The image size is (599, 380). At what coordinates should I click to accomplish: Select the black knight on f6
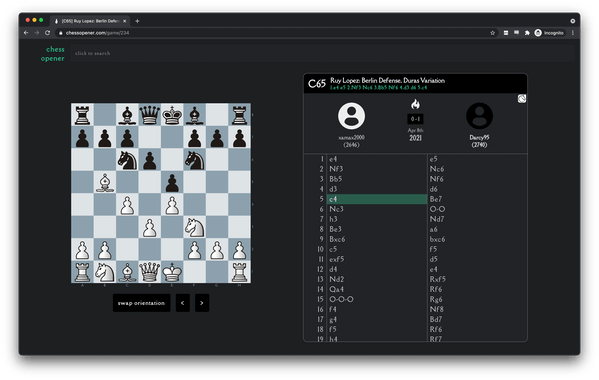194,160
